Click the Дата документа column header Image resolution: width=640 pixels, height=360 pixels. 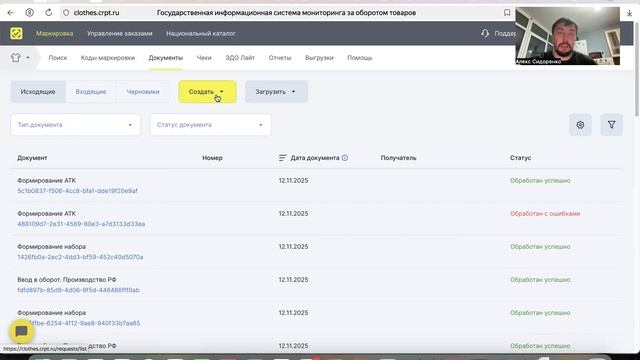(315, 158)
